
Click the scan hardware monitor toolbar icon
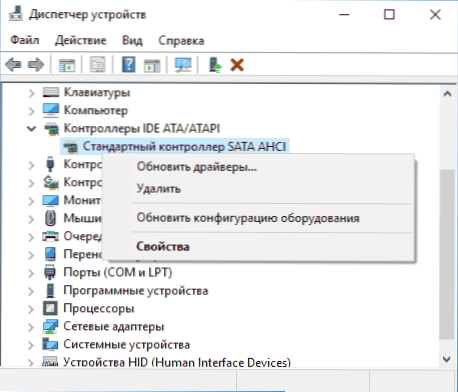[x=183, y=65]
